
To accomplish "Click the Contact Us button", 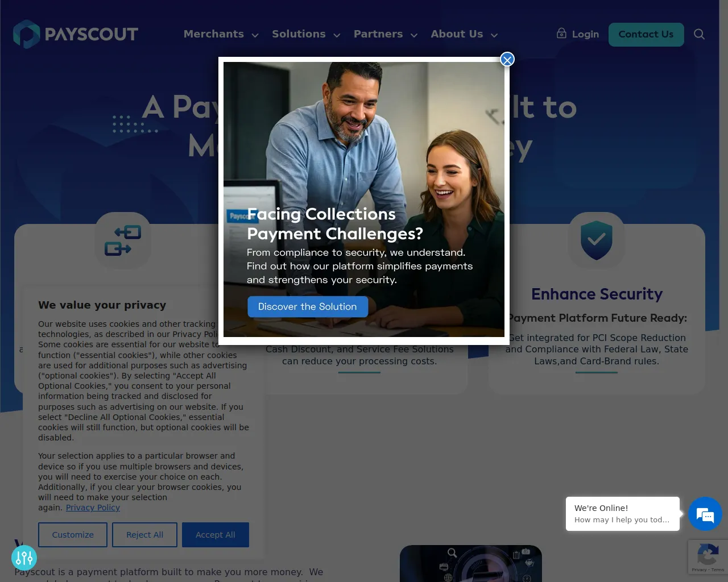I will tap(646, 35).
